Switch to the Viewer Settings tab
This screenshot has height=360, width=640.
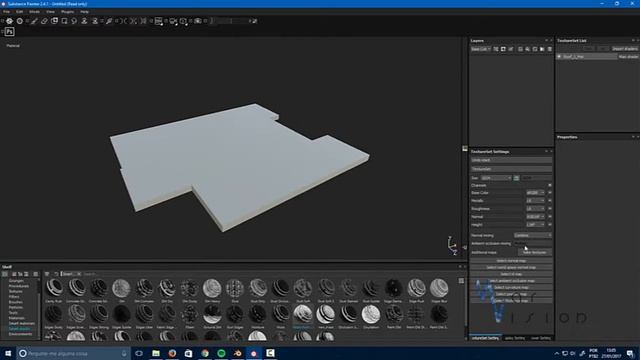click(x=541, y=338)
